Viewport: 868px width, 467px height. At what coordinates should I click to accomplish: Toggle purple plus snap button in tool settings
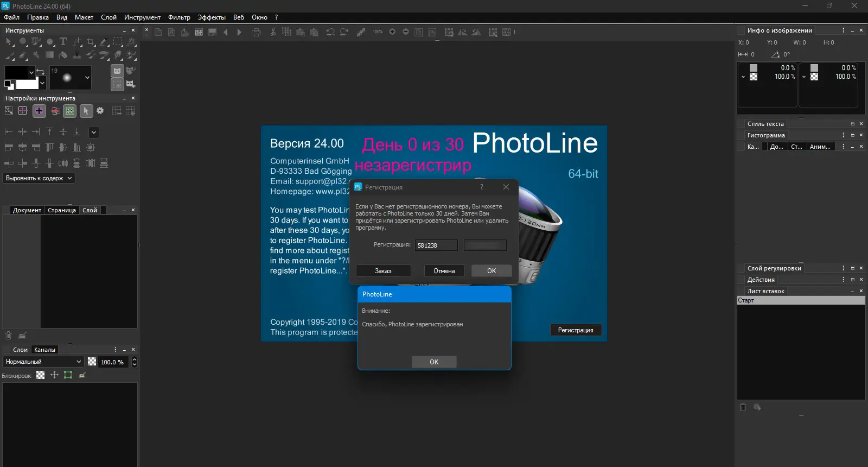coord(39,111)
